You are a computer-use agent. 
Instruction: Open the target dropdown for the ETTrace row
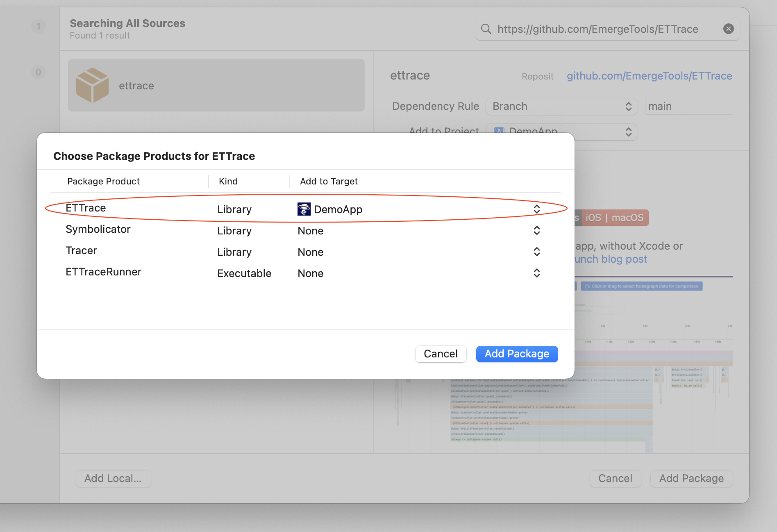(536, 209)
